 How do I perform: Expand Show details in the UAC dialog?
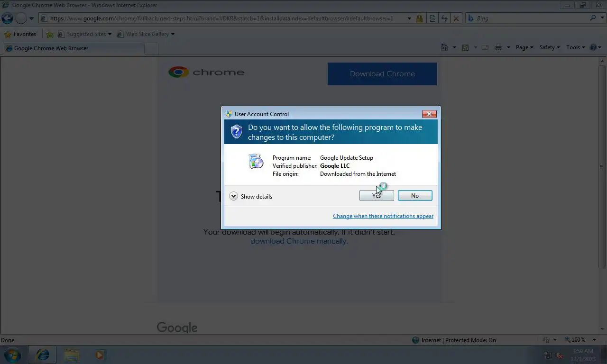coord(251,196)
